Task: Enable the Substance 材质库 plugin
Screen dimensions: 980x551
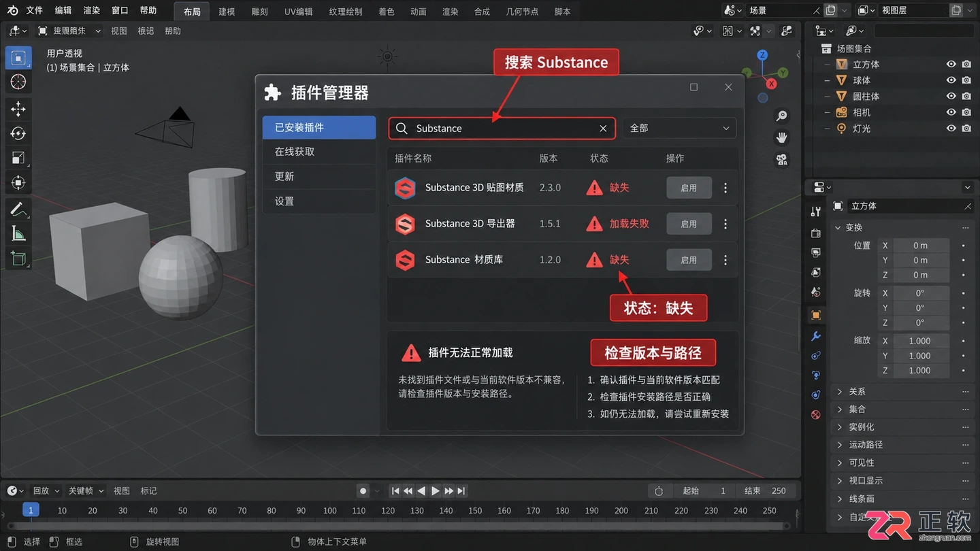Action: click(x=689, y=260)
